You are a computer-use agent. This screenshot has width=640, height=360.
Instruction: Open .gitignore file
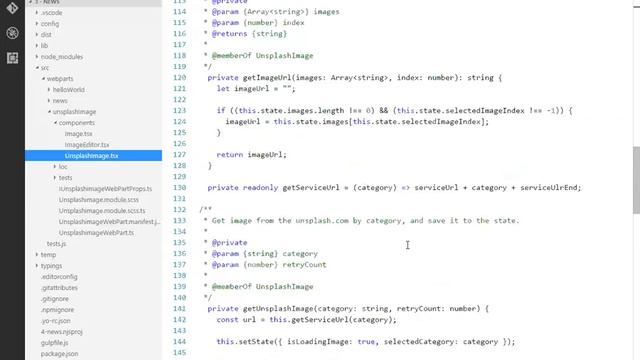click(55, 299)
